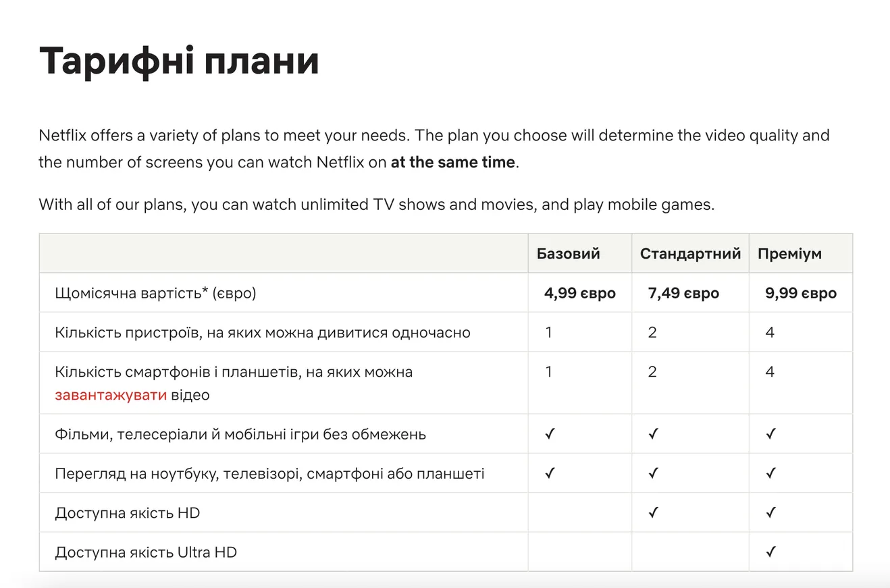Viewport: 890px width, 588px height.
Task: Click the 9,99 євро price cell
Action: pos(801,293)
